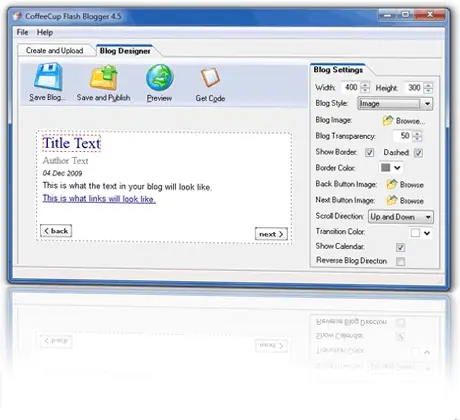This screenshot has width=460, height=420.
Task: Click the Save Blog floppy disk icon
Action: tap(48, 77)
